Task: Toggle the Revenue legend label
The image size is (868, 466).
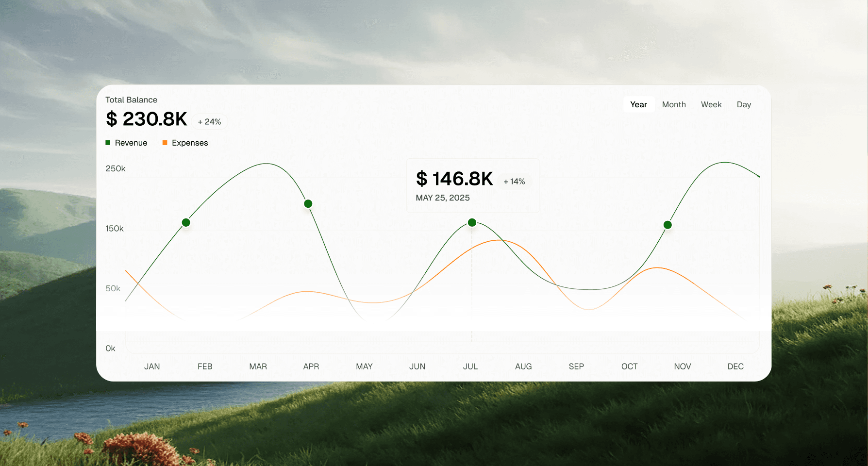Action: (x=131, y=143)
